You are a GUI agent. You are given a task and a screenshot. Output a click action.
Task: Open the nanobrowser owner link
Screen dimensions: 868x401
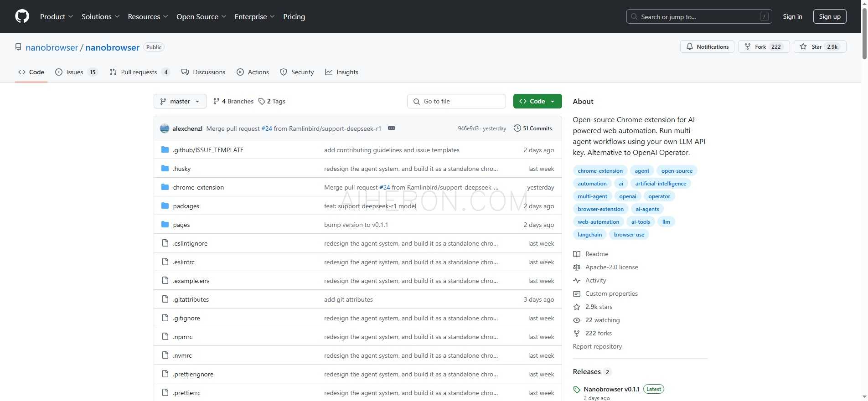[52, 47]
